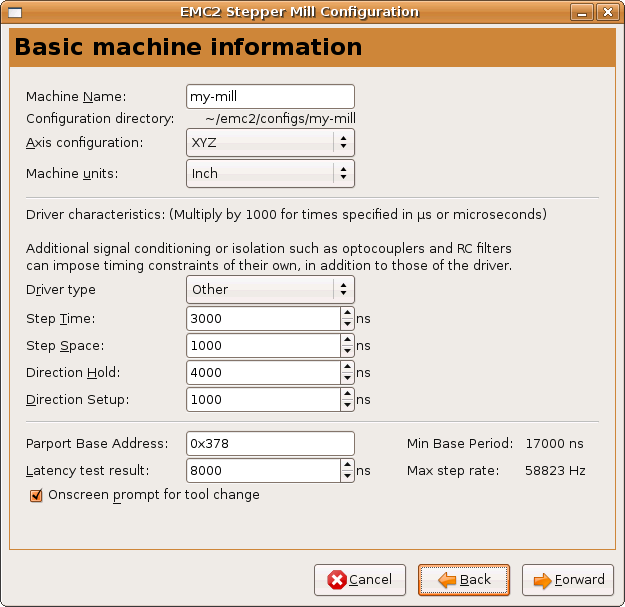Click the Direction Hold value field
Screen dimensions: 625x607
tap(263, 373)
